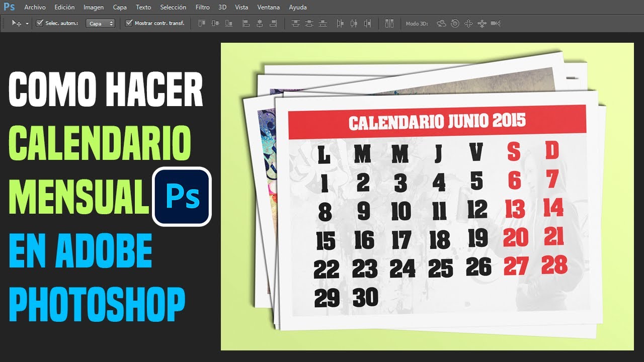Toggle the Selec. autom. checkbox
The height and width of the screenshot is (362, 644).
(40, 23)
